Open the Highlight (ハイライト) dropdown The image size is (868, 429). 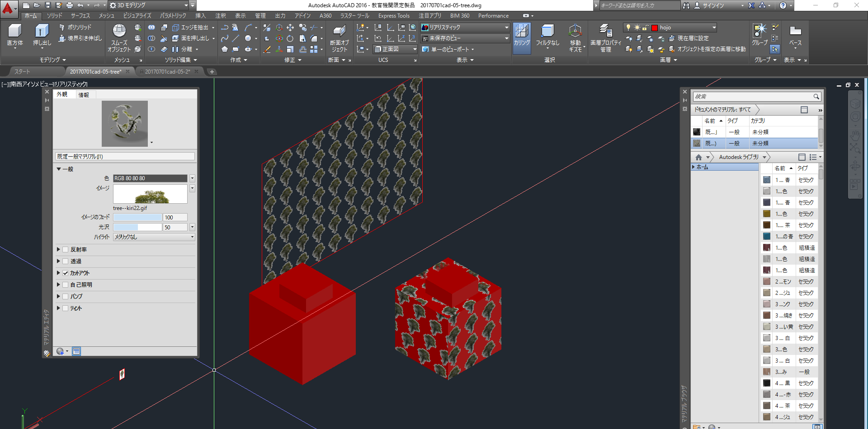point(154,237)
